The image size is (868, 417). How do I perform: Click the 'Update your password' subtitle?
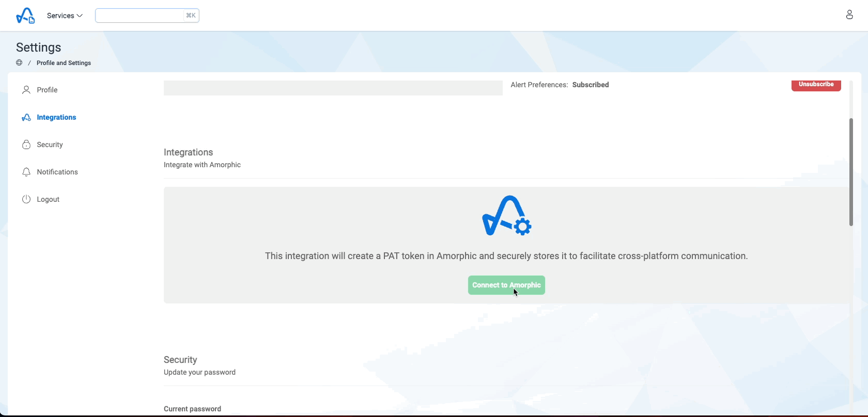click(x=199, y=372)
